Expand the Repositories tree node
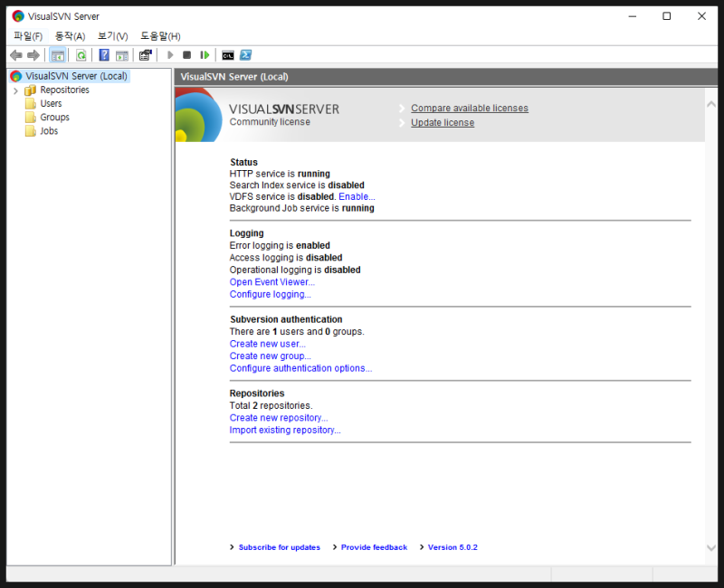This screenshot has width=724, height=588. point(15,90)
